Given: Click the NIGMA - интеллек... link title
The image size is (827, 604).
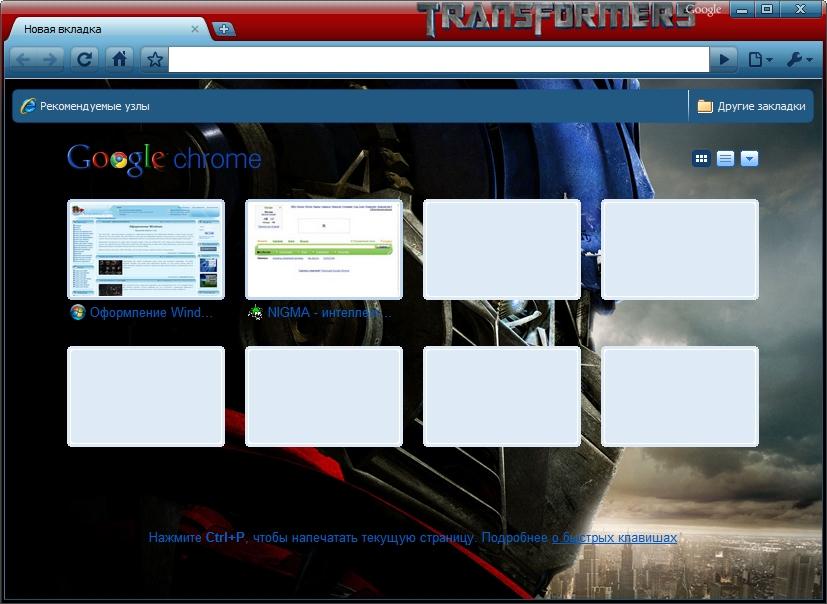Looking at the screenshot, I should click(x=330, y=313).
